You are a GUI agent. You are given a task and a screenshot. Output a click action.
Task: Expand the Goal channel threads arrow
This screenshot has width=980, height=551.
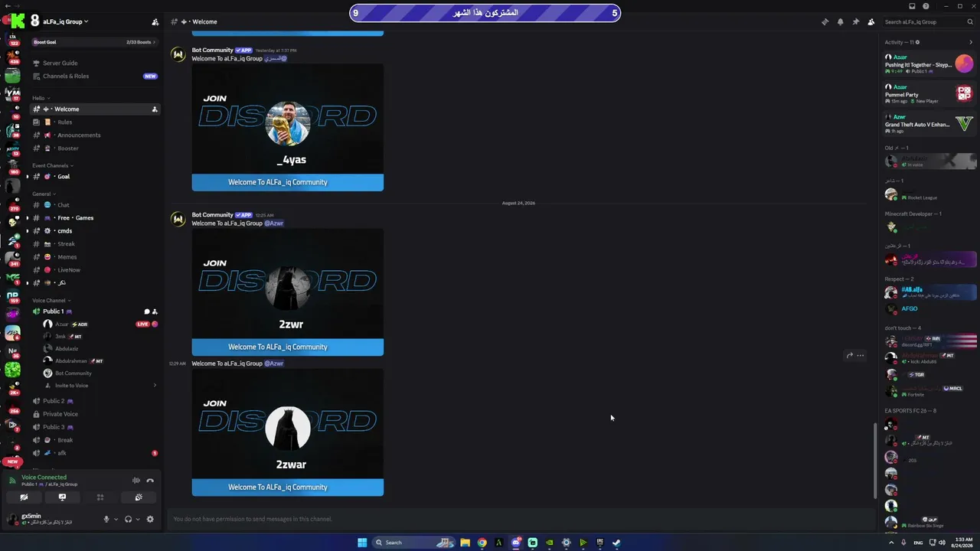tap(27, 177)
